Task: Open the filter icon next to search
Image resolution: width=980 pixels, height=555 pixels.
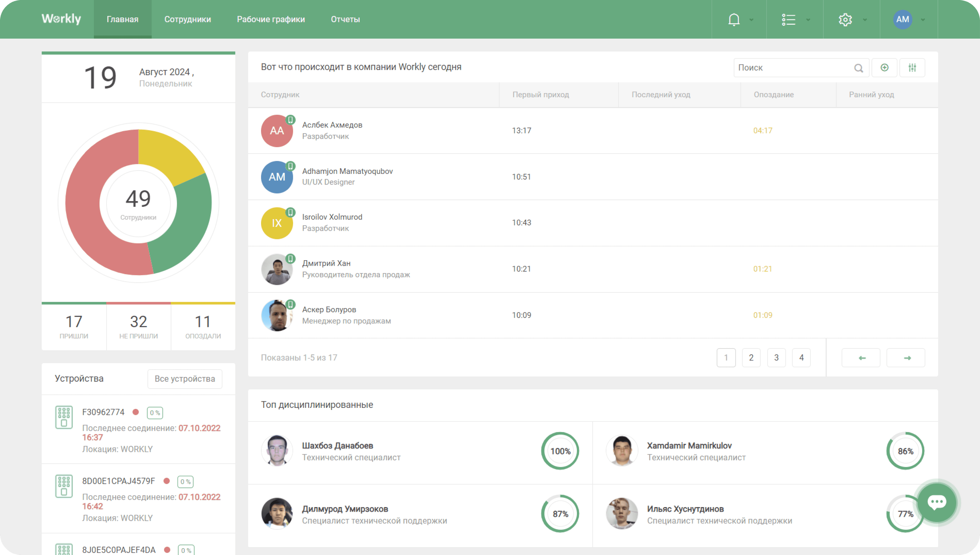Action: 912,68
